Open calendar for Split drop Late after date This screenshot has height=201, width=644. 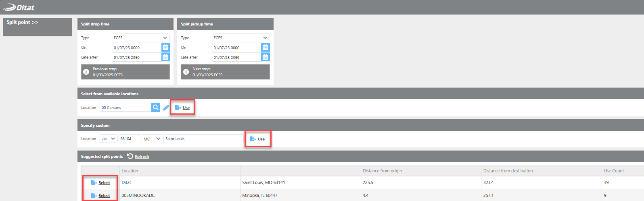click(x=165, y=57)
